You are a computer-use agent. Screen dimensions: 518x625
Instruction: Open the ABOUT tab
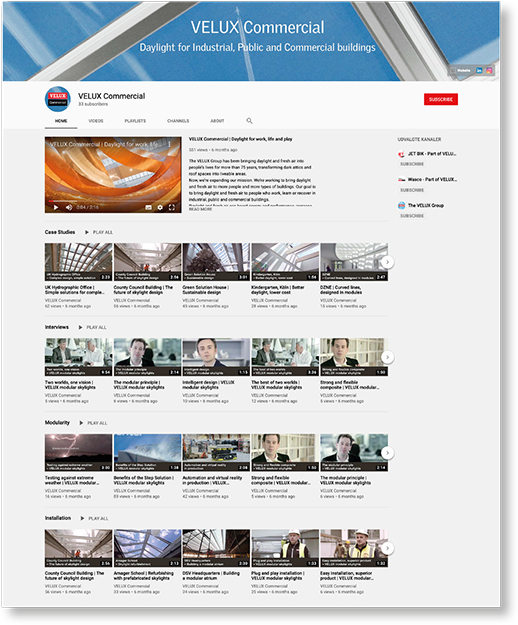[217, 121]
